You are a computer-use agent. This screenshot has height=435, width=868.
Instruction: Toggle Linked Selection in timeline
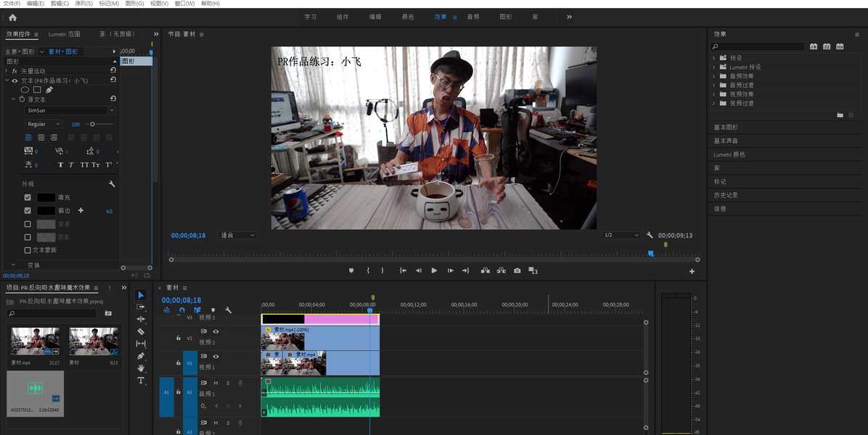pyautogui.click(x=197, y=310)
